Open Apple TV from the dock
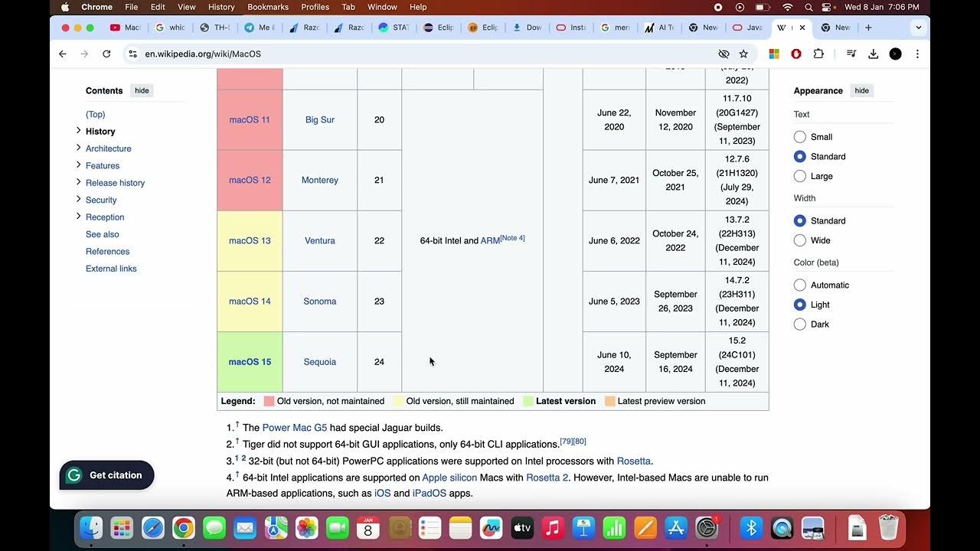Screen dimensions: 980x551 click(522, 528)
